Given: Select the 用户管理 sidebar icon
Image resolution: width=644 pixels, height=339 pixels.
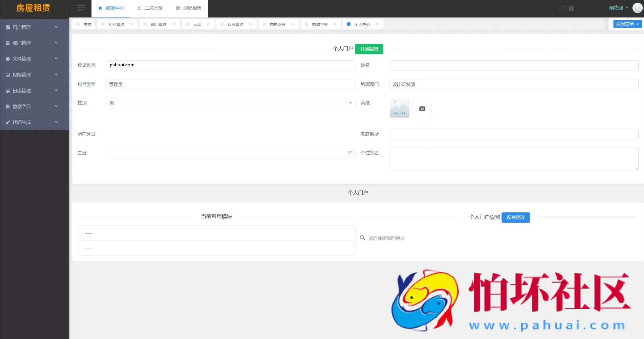Looking at the screenshot, I should point(7,27).
